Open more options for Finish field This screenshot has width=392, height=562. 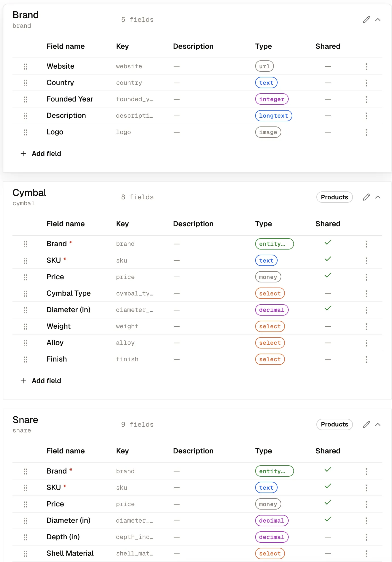(367, 359)
